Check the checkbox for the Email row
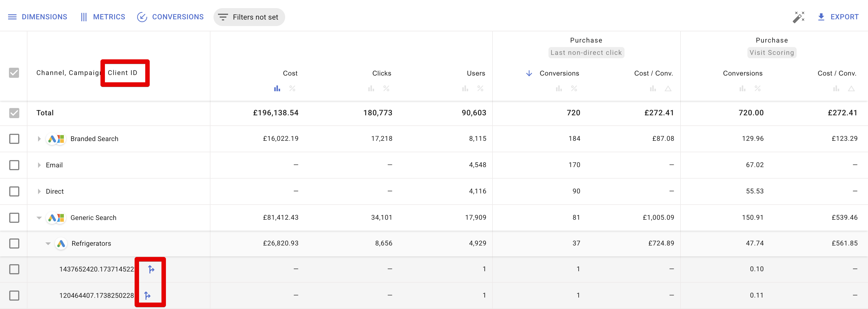This screenshot has width=868, height=309. [x=14, y=165]
